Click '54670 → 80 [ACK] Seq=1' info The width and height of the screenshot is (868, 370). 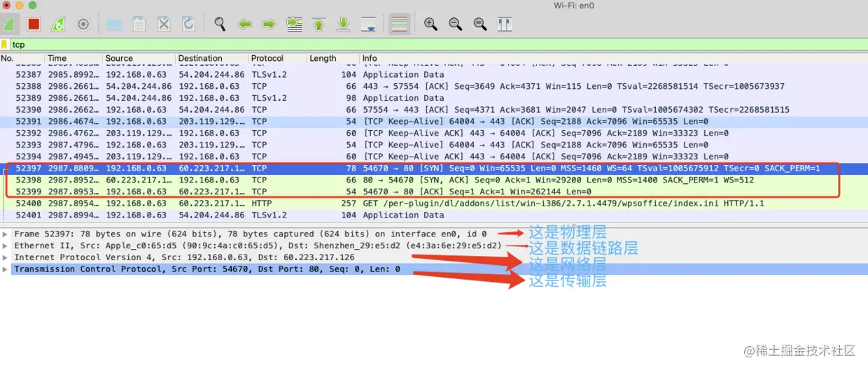click(x=477, y=192)
